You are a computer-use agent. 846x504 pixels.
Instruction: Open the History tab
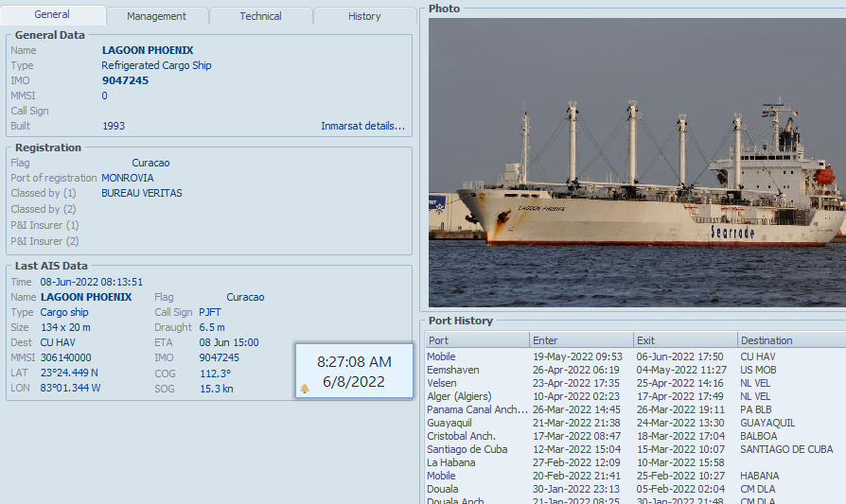click(x=364, y=16)
